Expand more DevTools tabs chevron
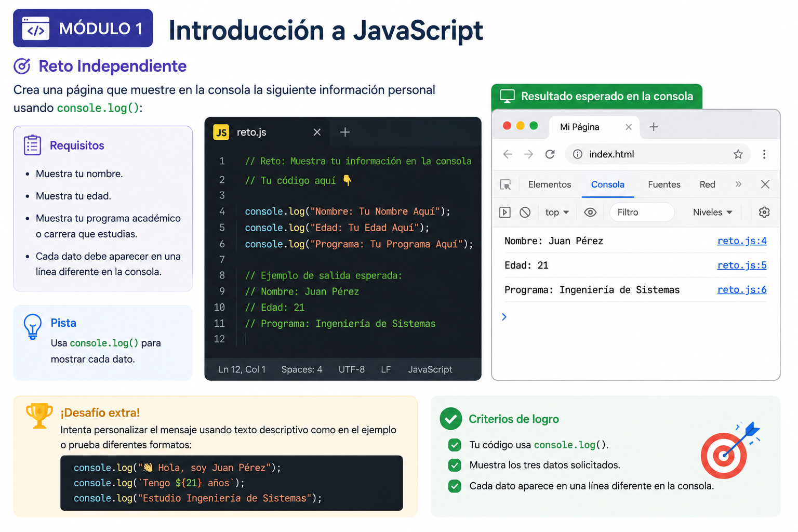The image size is (798, 532). [738, 184]
